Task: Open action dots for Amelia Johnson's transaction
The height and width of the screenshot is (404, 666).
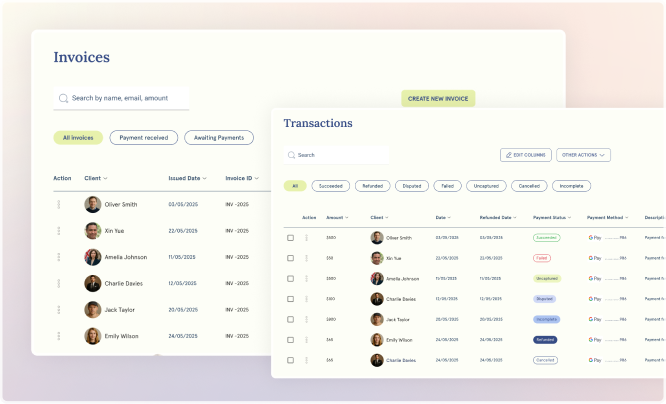Action: tap(306, 278)
